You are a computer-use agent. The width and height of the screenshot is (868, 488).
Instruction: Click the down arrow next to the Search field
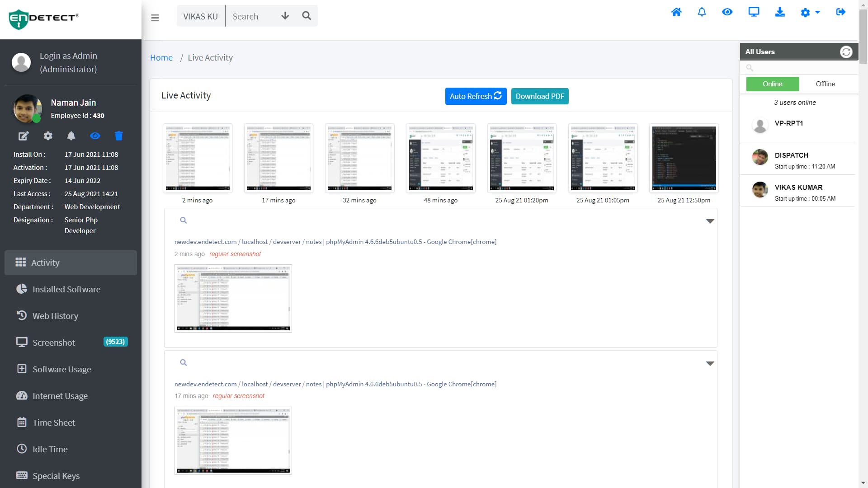pyautogui.click(x=285, y=16)
